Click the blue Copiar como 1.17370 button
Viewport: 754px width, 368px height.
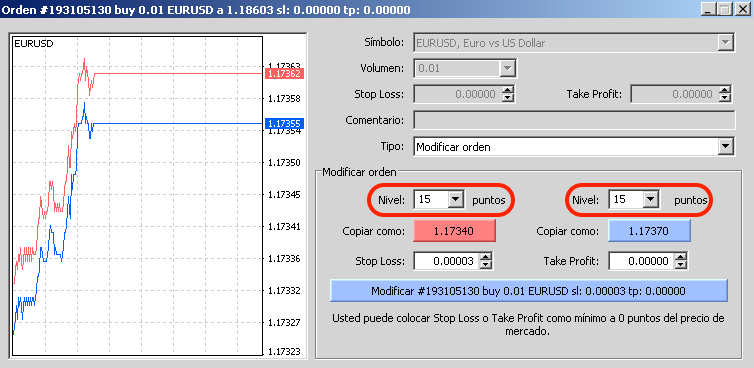[649, 231]
